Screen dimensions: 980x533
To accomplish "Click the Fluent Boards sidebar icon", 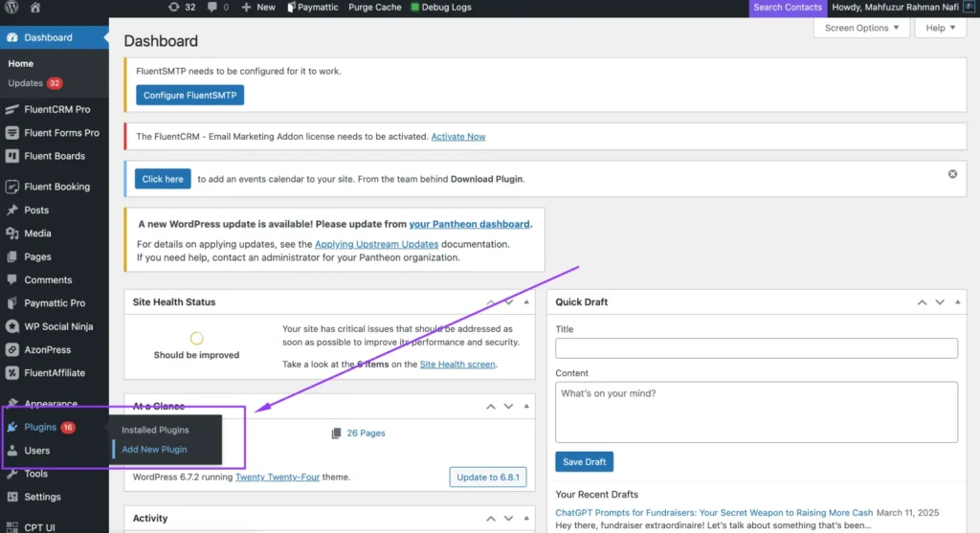I will click(11, 156).
